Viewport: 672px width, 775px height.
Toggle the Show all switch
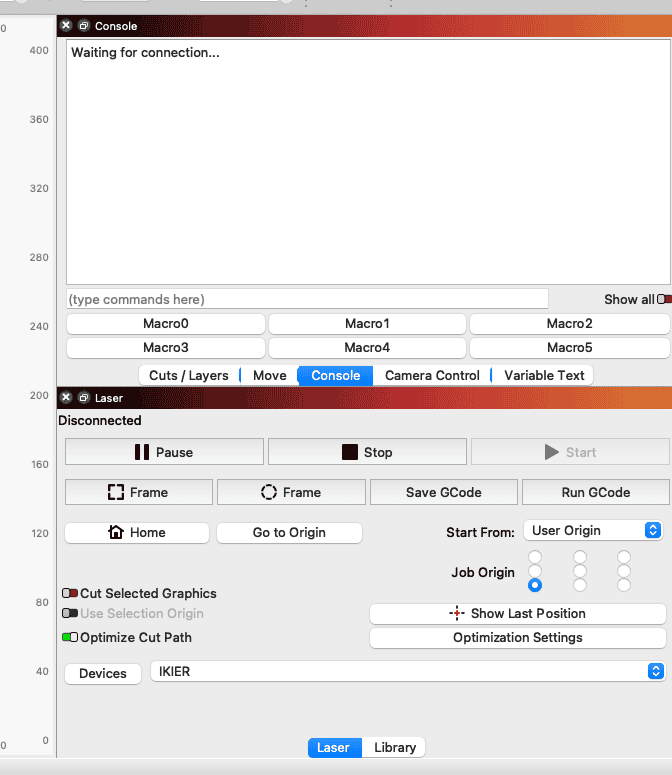[x=664, y=299]
